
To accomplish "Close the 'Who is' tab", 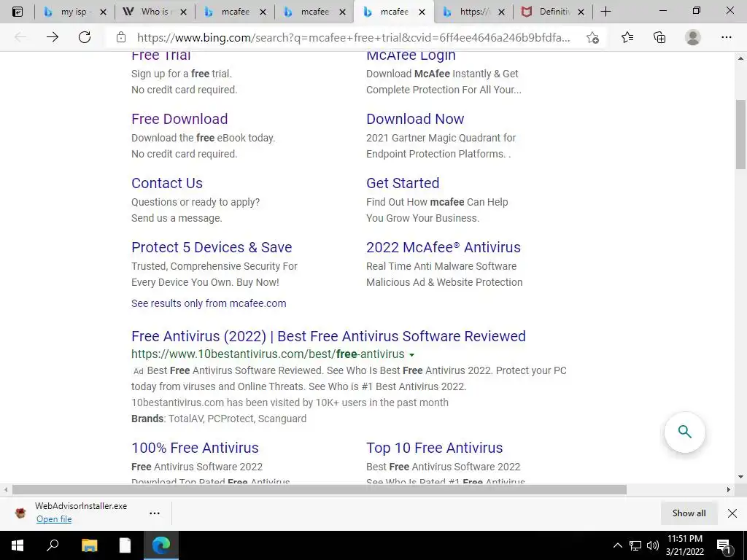I will tap(183, 12).
